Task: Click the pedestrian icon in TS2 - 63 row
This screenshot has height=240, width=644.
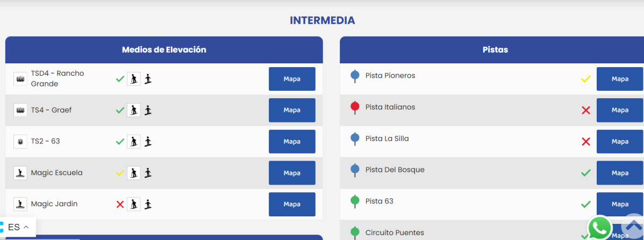Action: [148, 142]
